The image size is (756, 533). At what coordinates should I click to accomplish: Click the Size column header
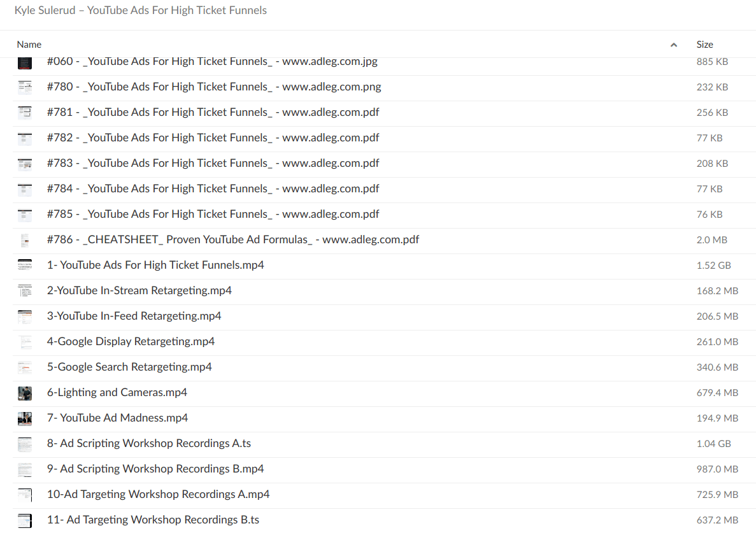point(704,45)
